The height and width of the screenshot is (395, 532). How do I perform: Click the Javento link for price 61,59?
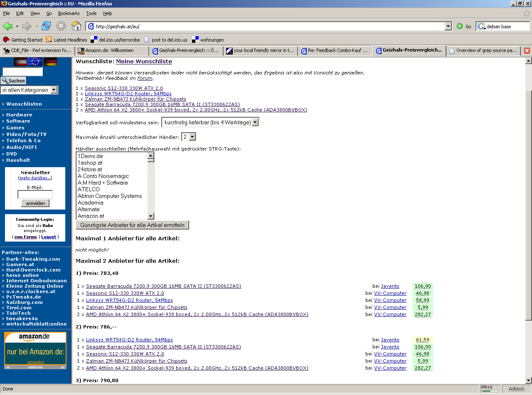pyautogui.click(x=390, y=340)
